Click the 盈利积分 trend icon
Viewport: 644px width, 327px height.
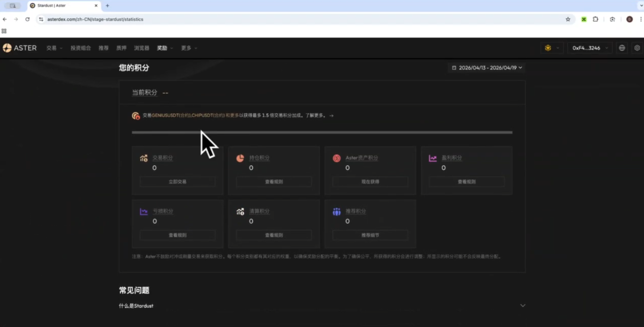433,158
